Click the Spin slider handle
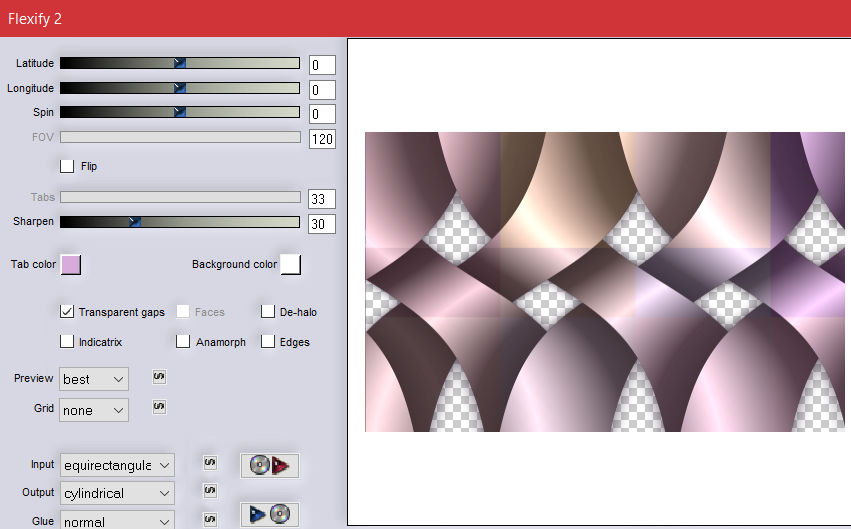The image size is (851, 529). 180,112
